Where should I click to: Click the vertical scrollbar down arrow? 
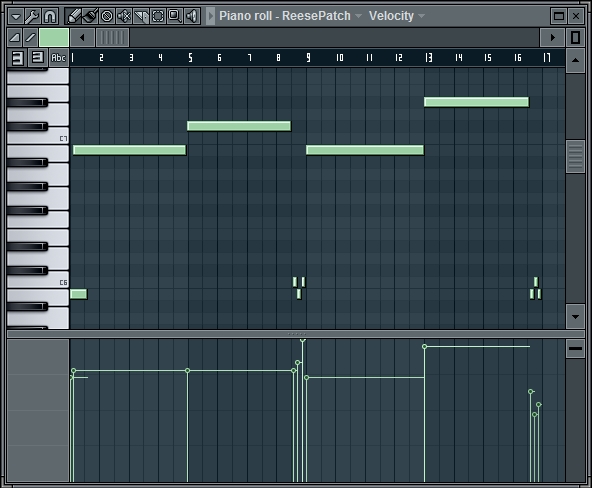(x=575, y=317)
